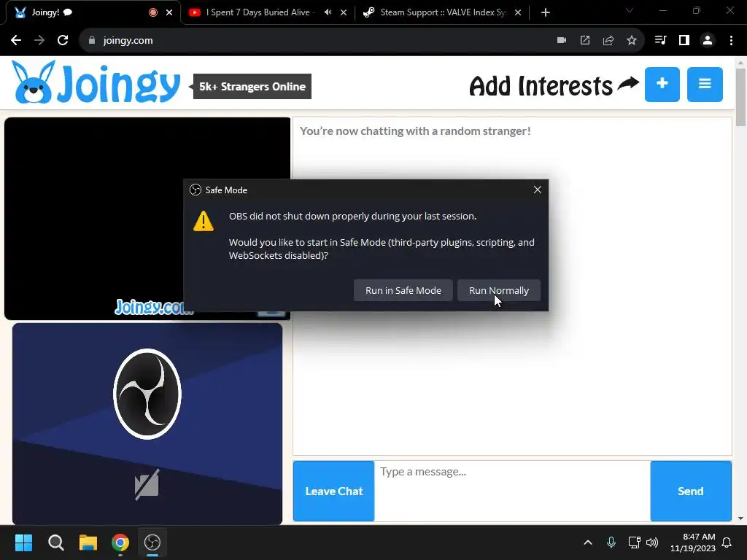
Task: Click the Send button
Action: pos(691,491)
